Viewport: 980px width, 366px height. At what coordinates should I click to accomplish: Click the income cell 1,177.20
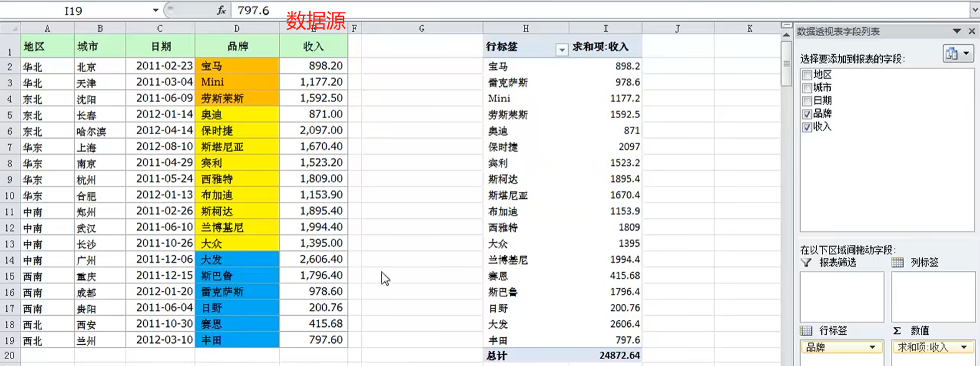pyautogui.click(x=314, y=82)
